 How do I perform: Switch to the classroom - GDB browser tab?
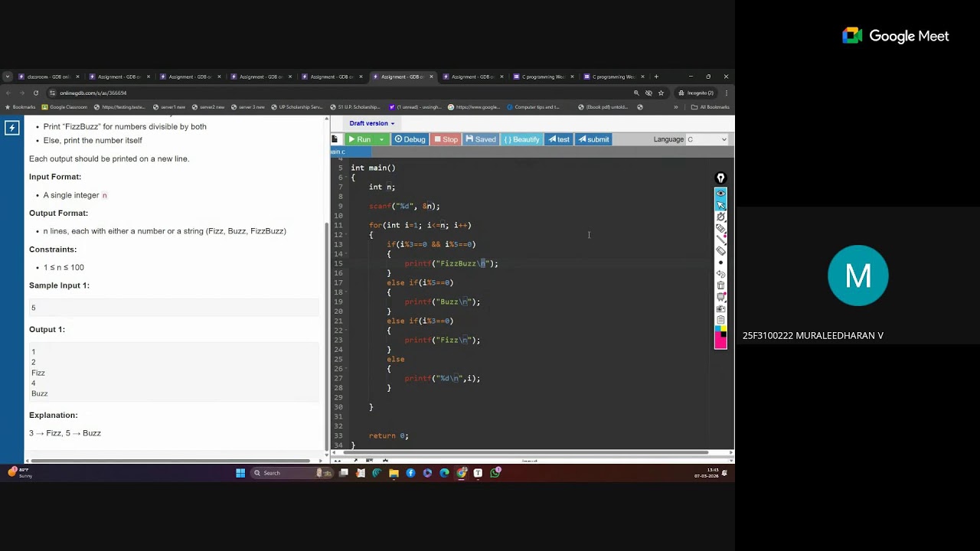coord(47,77)
